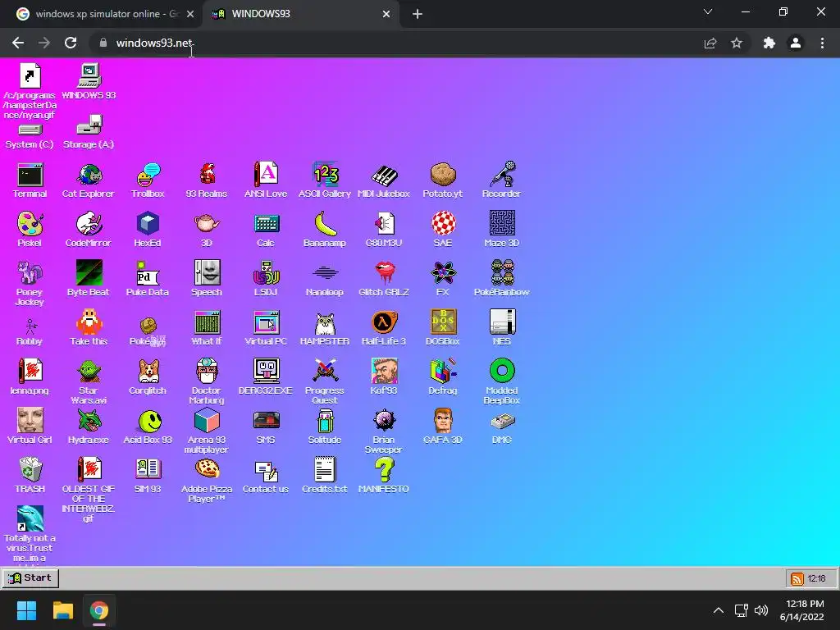This screenshot has width=840, height=630.
Task: Click the windows93.net address bar
Action: coord(396,43)
